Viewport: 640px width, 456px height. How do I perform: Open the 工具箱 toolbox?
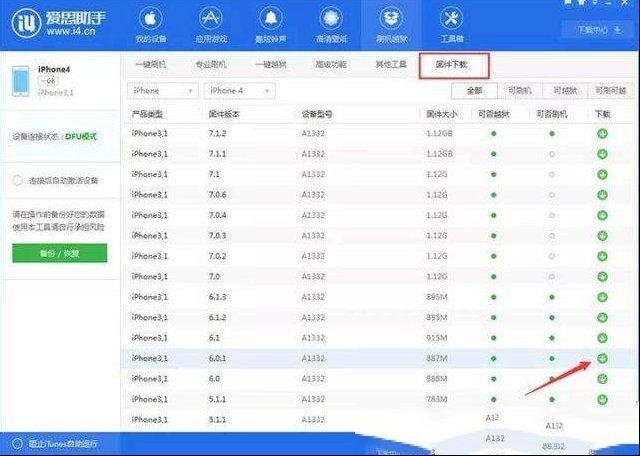pos(451,24)
